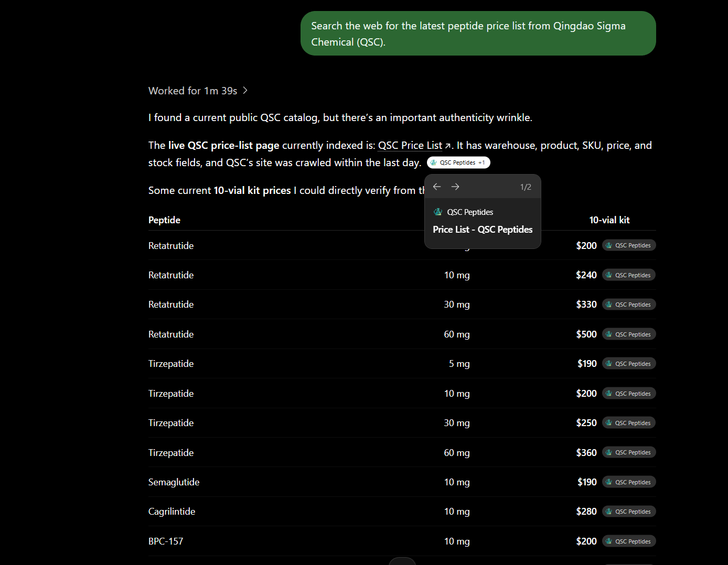728x565 pixels.
Task: Select the Retatrutide 10 mg row name
Action: point(171,275)
